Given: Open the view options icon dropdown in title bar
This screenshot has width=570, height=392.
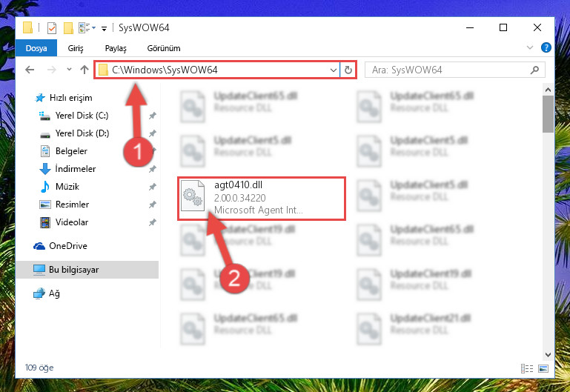Looking at the screenshot, I should click(87, 28).
